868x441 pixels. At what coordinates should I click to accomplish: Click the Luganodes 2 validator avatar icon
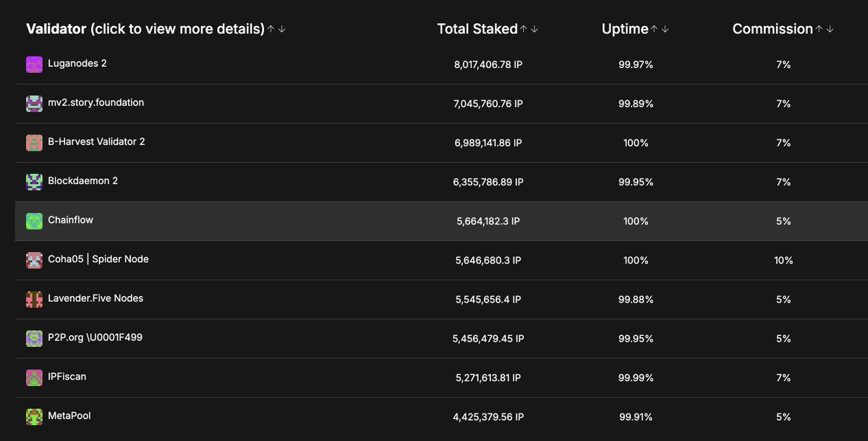(34, 64)
